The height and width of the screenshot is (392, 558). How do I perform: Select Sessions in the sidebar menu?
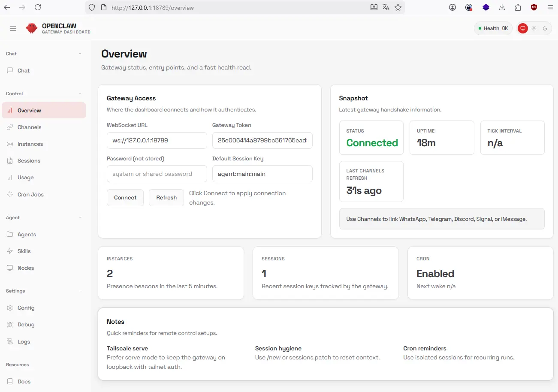click(29, 161)
